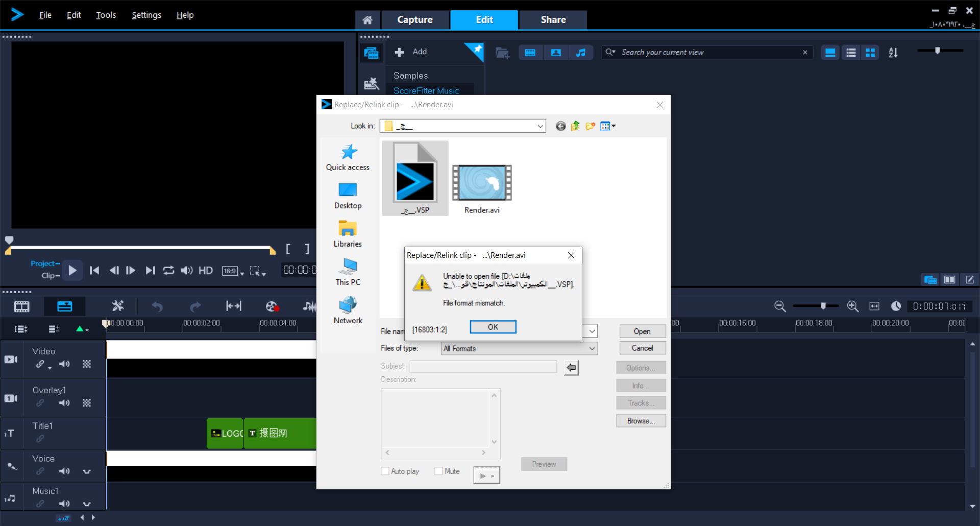Open the Tools menu
Screen dimensions: 980x526
click(x=106, y=15)
